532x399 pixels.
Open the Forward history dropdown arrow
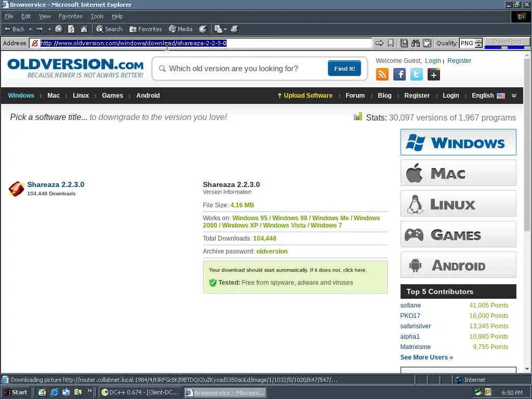tap(49, 29)
